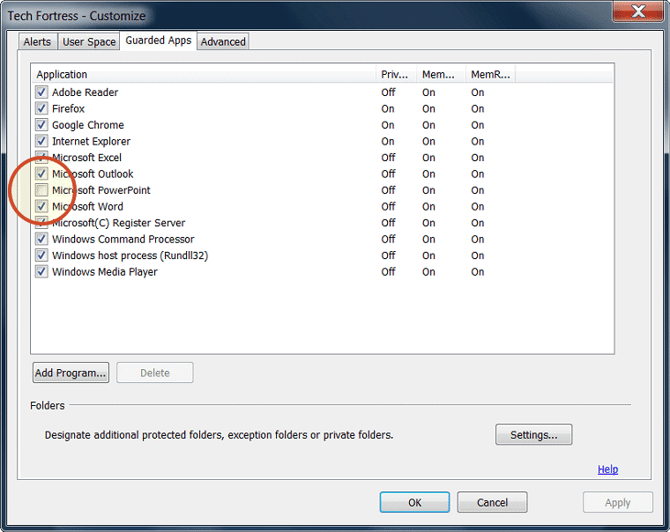Viewport: 670px width, 532px height.
Task: Open the Help link
Action: tap(607, 469)
